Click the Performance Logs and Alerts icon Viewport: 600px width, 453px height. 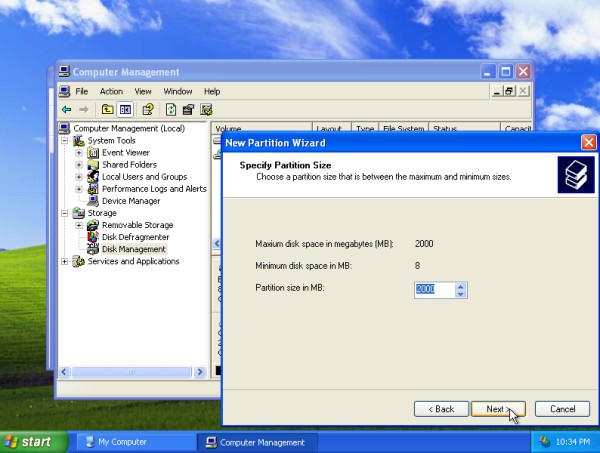[93, 189]
